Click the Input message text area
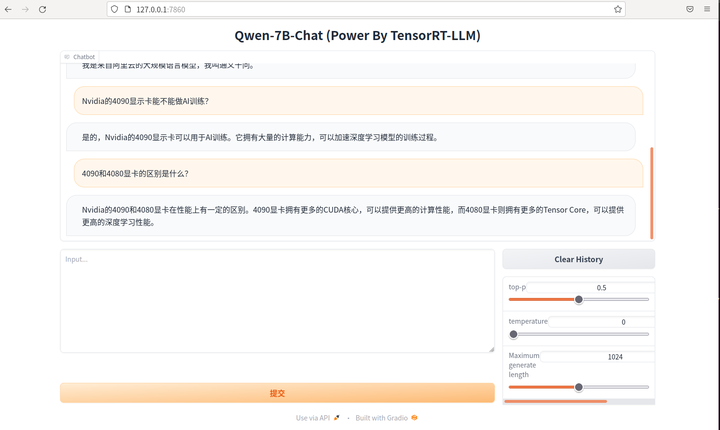Image resolution: width=720 pixels, height=430 pixels. (277, 301)
